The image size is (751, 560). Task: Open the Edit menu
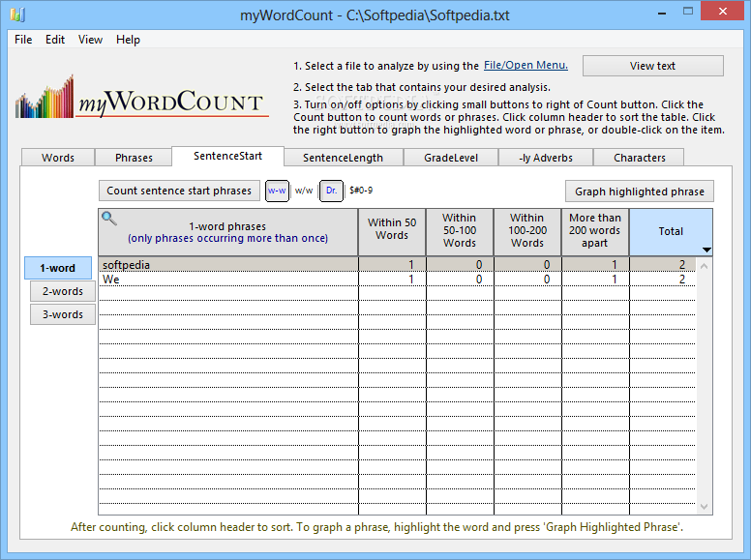click(x=55, y=40)
